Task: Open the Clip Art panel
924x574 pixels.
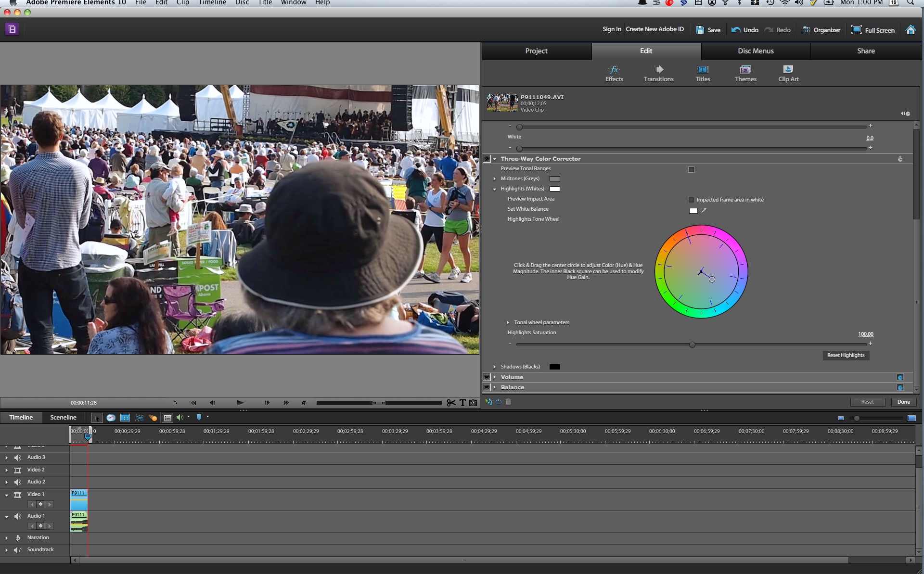Action: pos(788,73)
